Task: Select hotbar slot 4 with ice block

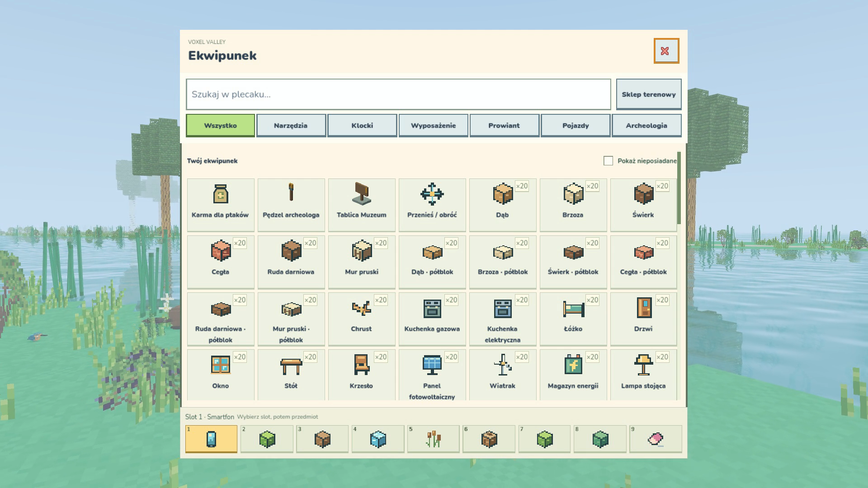Action: click(378, 439)
